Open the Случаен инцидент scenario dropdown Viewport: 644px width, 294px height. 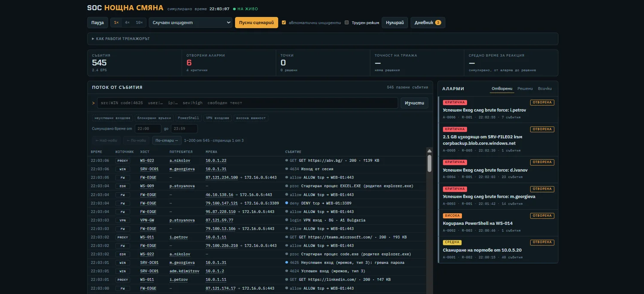click(x=191, y=23)
